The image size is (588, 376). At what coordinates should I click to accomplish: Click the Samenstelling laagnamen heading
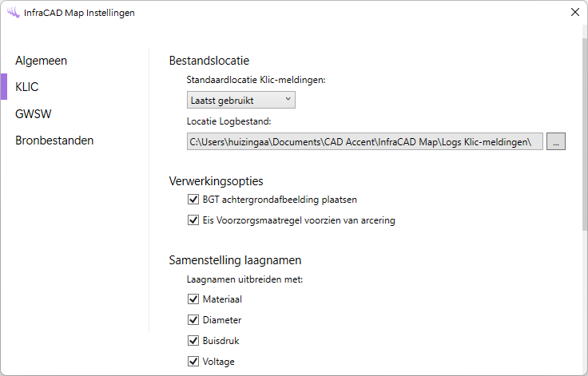tap(235, 259)
